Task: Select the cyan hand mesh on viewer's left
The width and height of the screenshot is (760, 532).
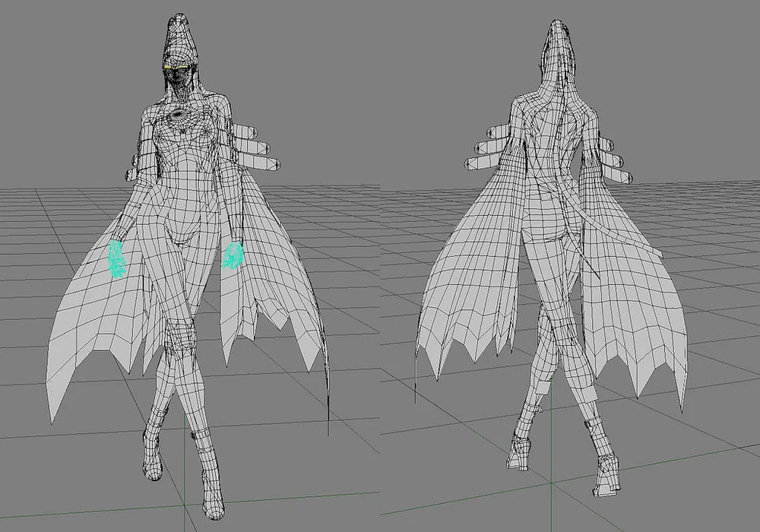Action: [x=116, y=259]
